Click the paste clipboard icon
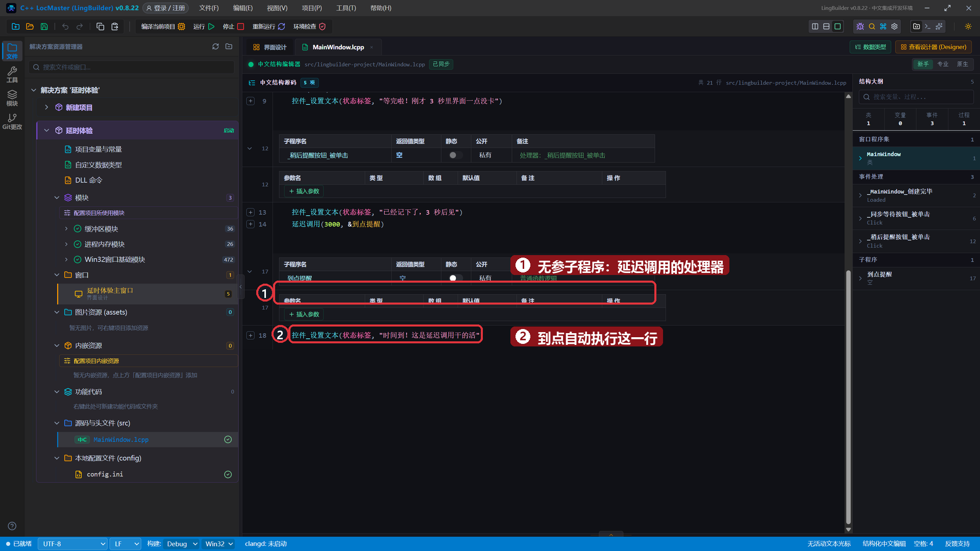The height and width of the screenshot is (551, 980). [115, 27]
